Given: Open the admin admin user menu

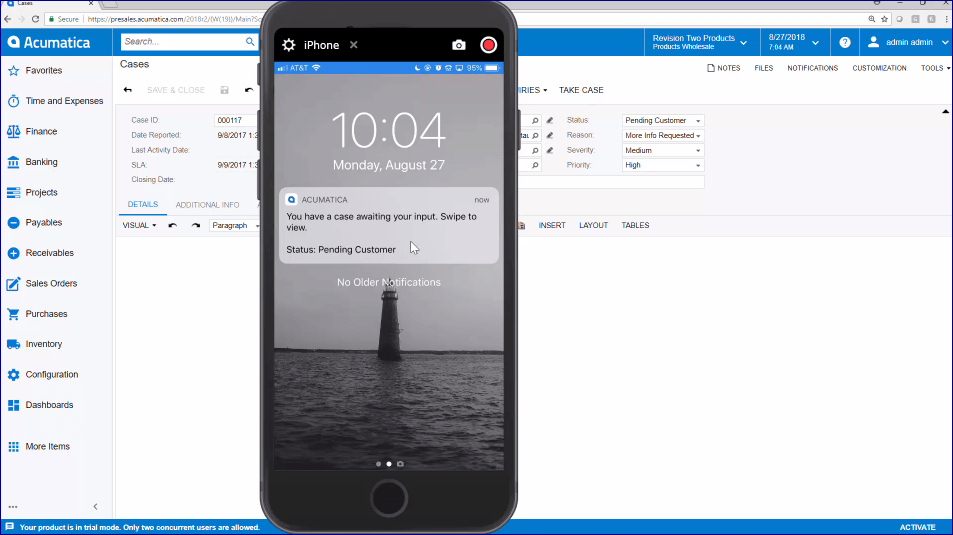Looking at the screenshot, I should click(x=908, y=42).
